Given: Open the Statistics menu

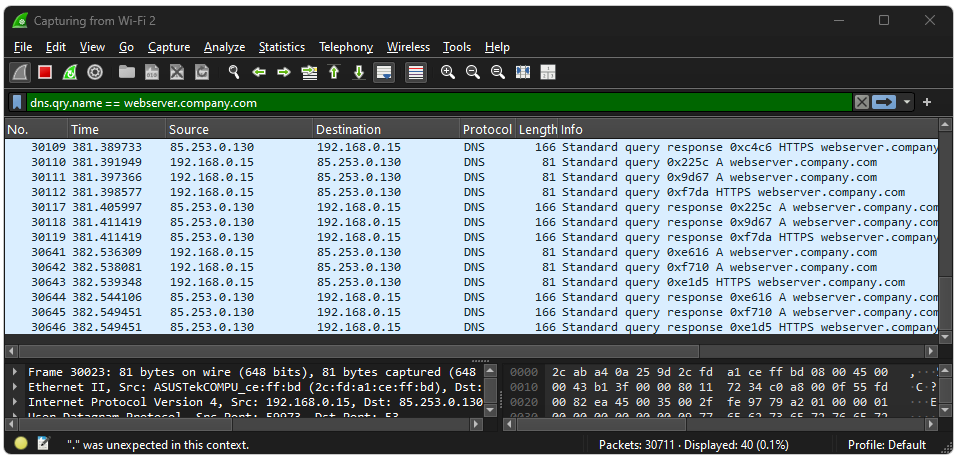Looking at the screenshot, I should [281, 47].
